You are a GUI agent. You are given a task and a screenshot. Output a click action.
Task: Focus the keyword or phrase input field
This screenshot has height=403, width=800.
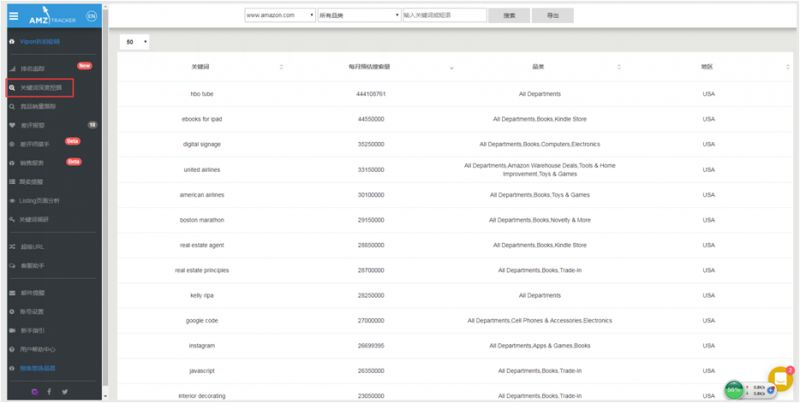pyautogui.click(x=444, y=15)
